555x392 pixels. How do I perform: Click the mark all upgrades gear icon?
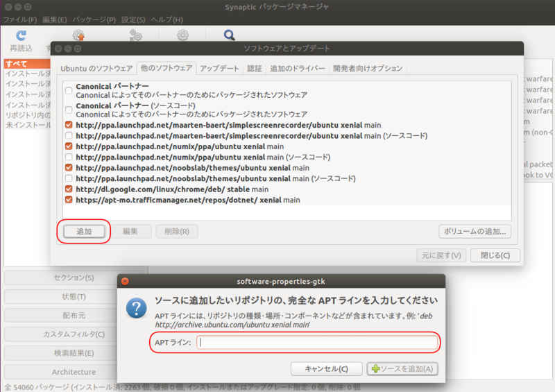[78, 35]
